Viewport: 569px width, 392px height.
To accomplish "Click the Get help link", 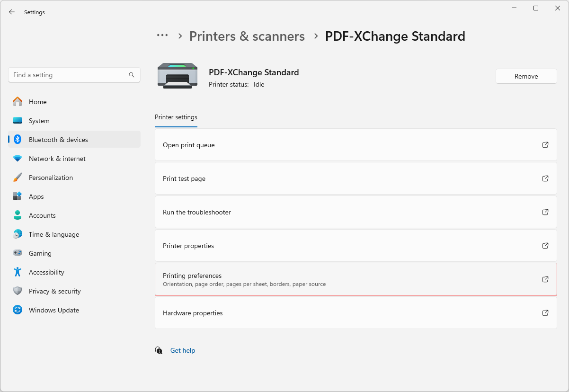I will pyautogui.click(x=183, y=350).
